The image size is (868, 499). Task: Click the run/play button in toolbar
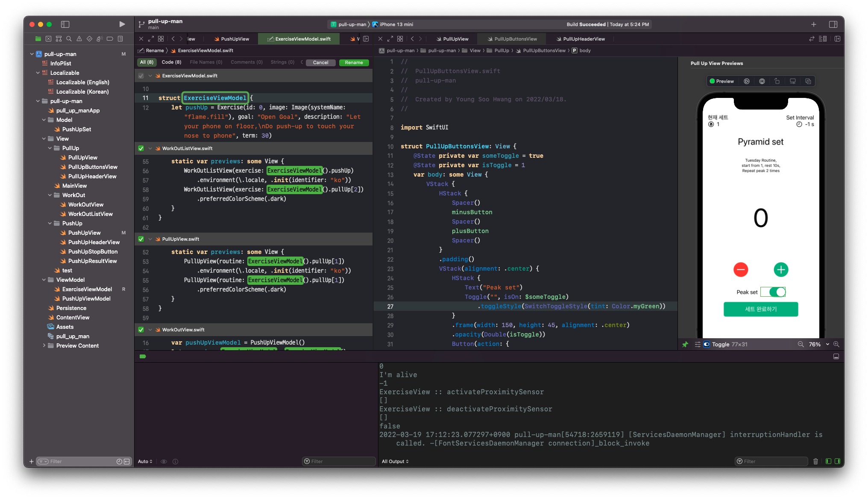(122, 24)
